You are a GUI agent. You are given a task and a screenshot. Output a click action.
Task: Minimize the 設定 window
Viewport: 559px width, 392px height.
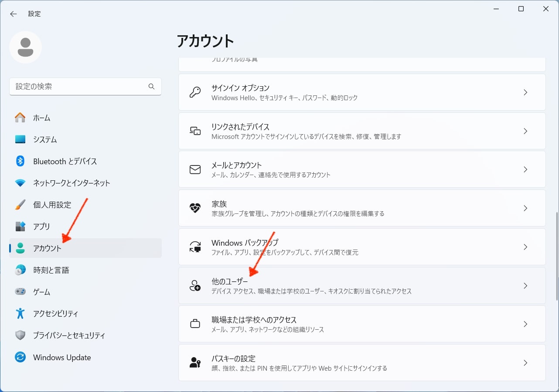496,9
